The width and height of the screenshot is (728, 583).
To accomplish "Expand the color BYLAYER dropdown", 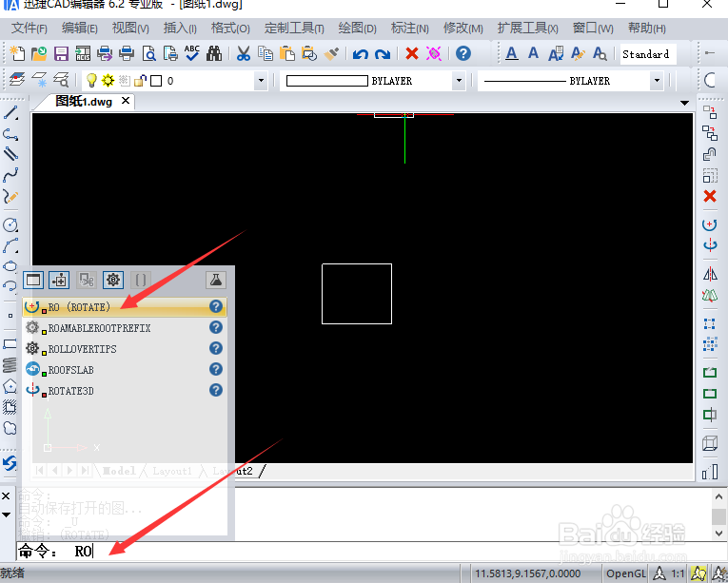I will pyautogui.click(x=459, y=81).
